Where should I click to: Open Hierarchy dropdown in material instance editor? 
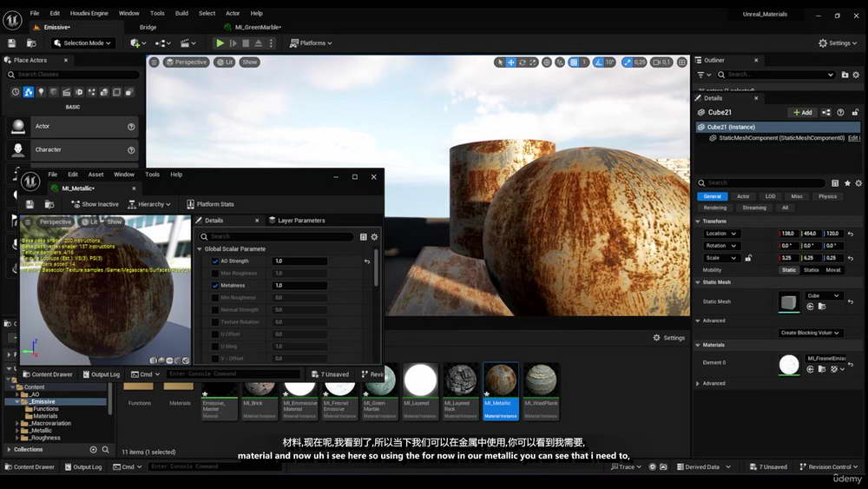pos(149,204)
